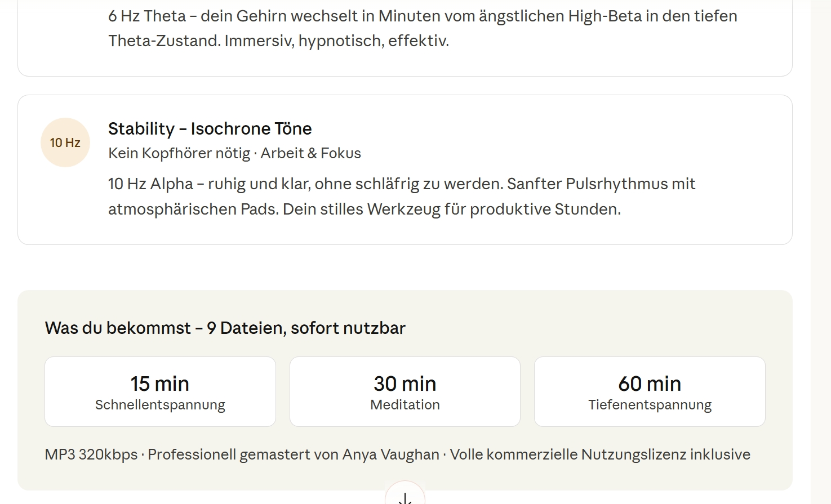This screenshot has width=831, height=504.
Task: Click the 6 Hz Theta description text
Action: (423, 16)
